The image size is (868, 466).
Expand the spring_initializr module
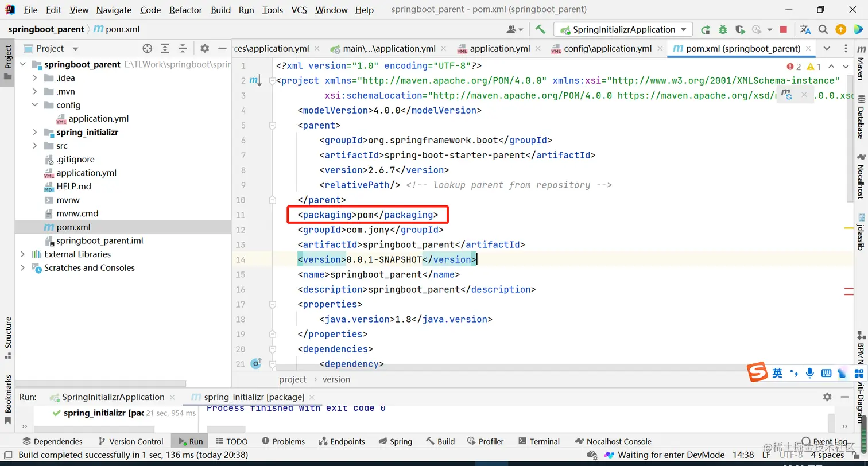34,132
